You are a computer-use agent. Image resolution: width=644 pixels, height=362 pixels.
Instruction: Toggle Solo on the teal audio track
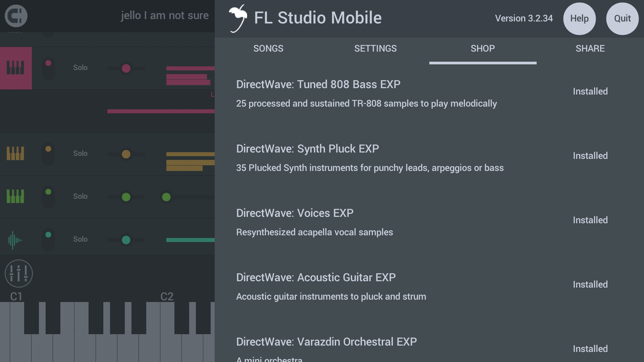click(80, 239)
